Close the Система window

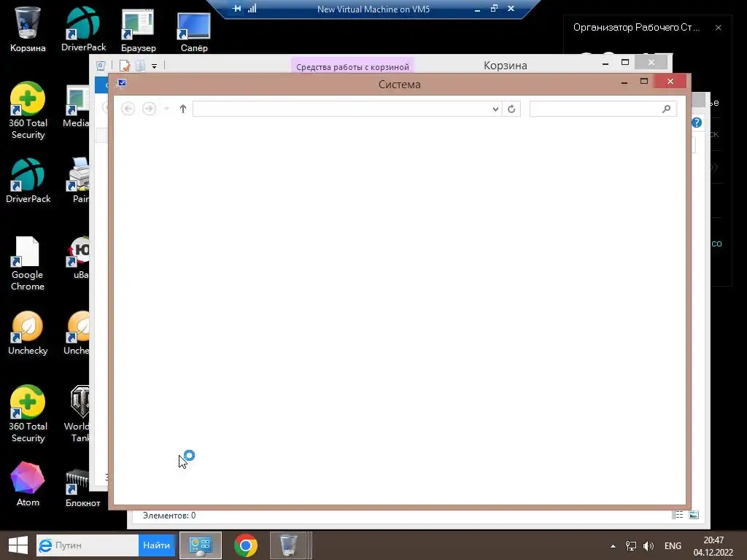pyautogui.click(x=670, y=82)
